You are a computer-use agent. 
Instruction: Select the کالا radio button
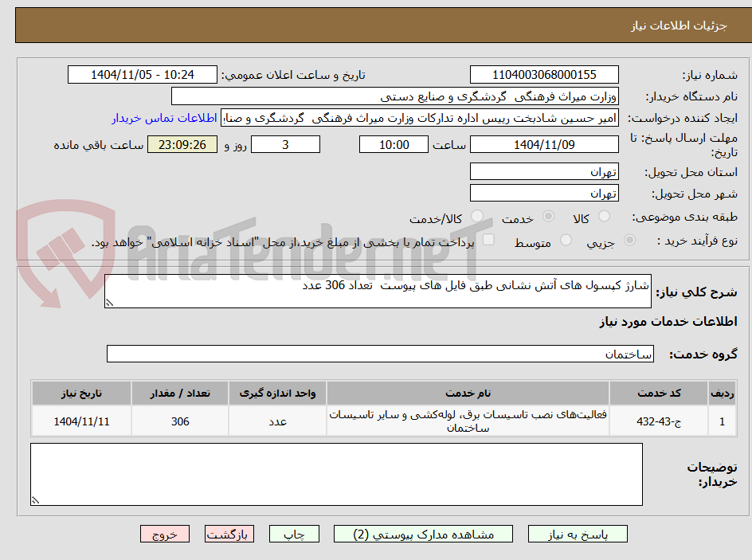click(605, 217)
